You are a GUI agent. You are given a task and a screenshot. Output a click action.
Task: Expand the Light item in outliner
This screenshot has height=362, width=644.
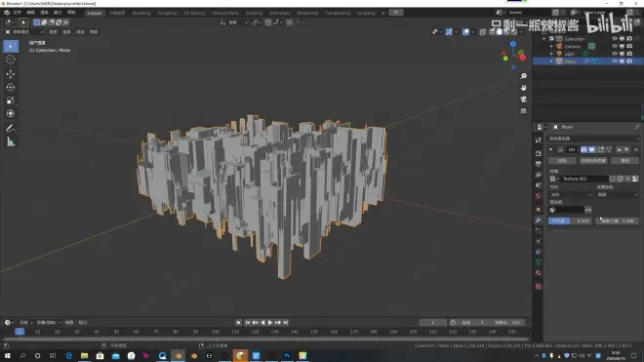tap(551, 54)
